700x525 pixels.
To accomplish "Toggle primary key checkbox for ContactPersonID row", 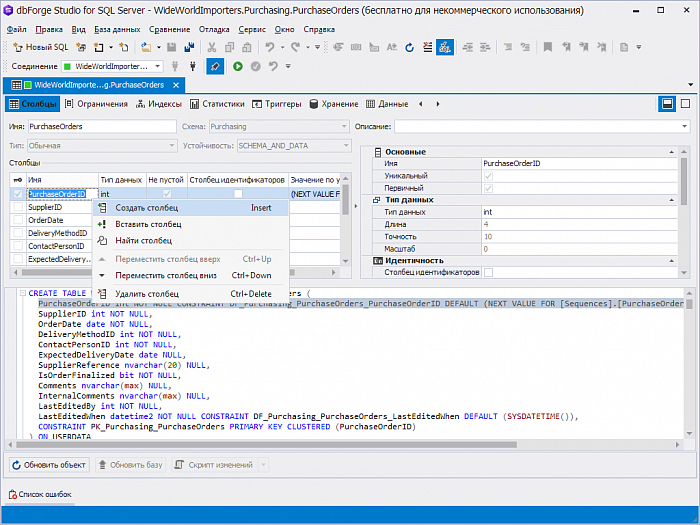I will [18, 246].
